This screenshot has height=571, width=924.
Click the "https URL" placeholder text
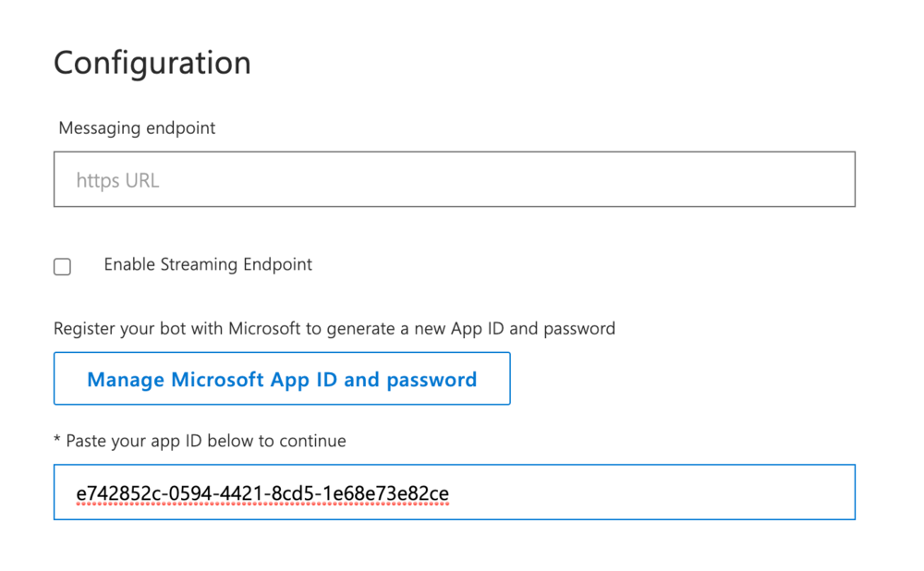[x=117, y=180]
